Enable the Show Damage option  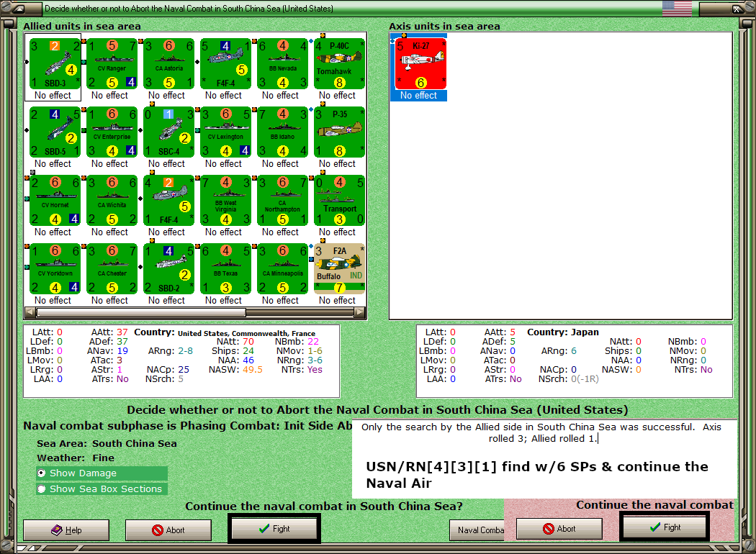coord(102,473)
